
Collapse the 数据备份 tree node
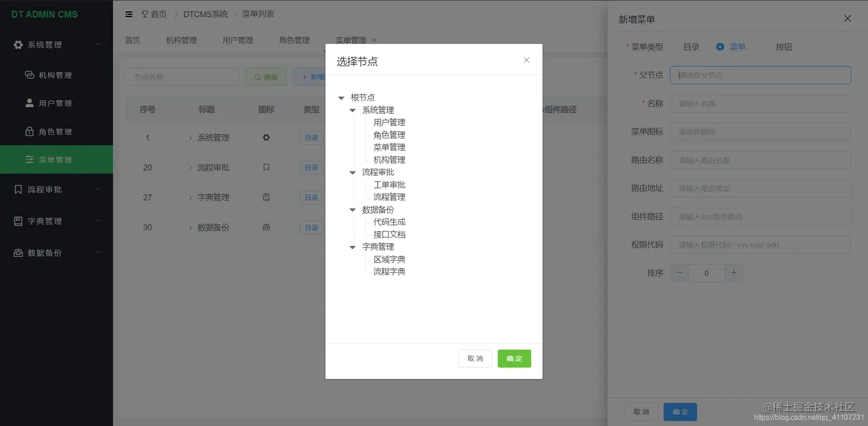(x=352, y=210)
